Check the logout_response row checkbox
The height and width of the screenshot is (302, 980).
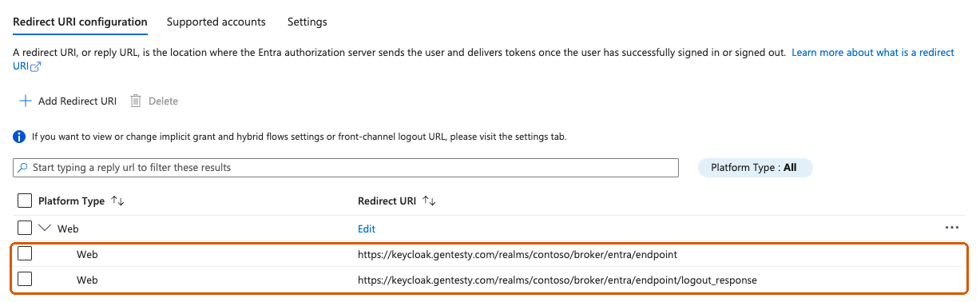25,280
